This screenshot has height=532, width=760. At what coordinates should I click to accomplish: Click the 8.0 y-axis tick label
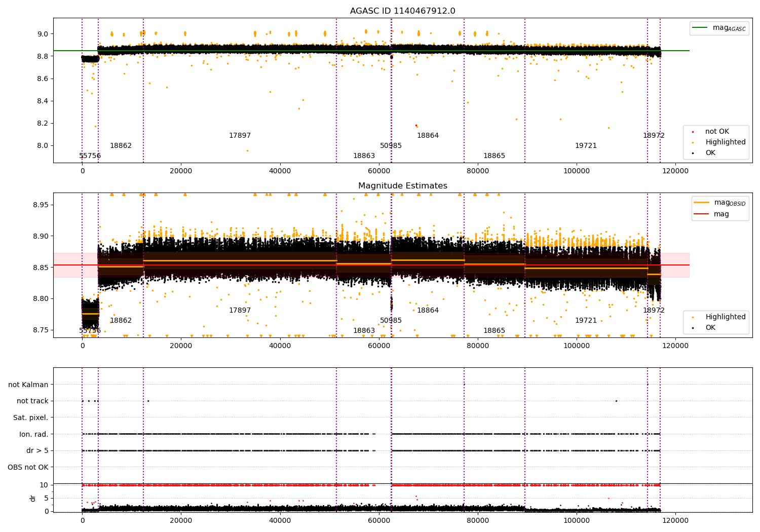pos(43,145)
